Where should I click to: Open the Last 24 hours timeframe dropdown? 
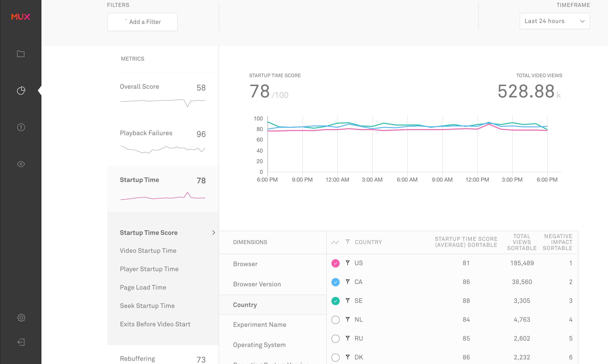pos(554,21)
